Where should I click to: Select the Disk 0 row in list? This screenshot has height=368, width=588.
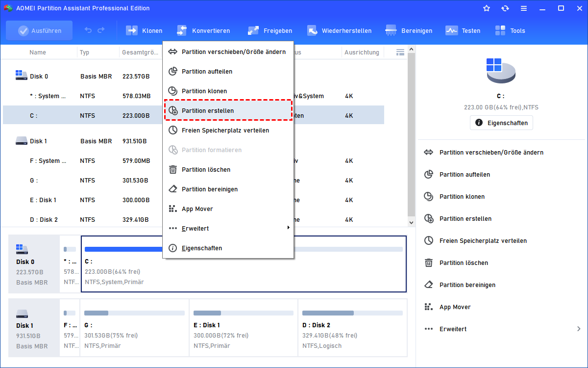[194, 76]
